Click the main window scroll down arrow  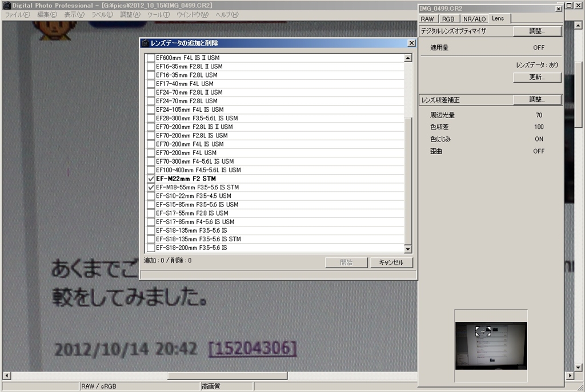coord(578,367)
